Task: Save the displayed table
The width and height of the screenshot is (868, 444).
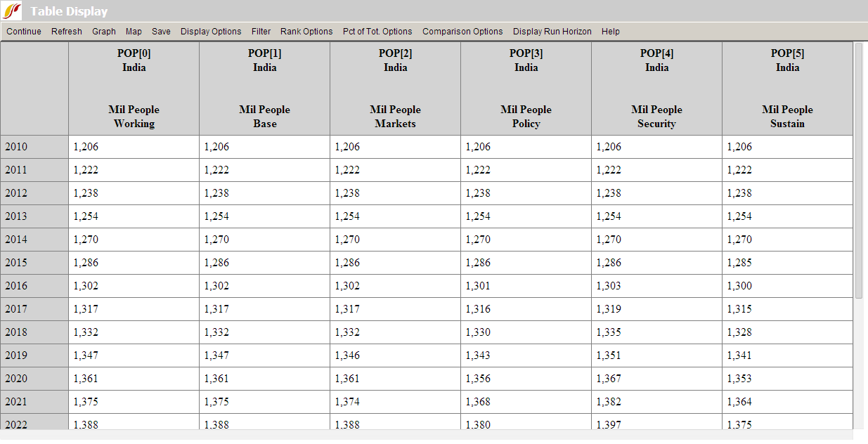Action: 161,31
